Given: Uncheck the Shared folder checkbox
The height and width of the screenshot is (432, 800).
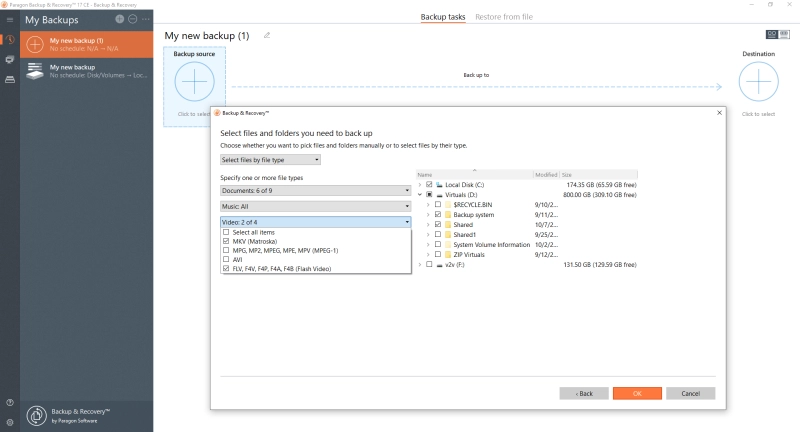Looking at the screenshot, I should (438, 224).
